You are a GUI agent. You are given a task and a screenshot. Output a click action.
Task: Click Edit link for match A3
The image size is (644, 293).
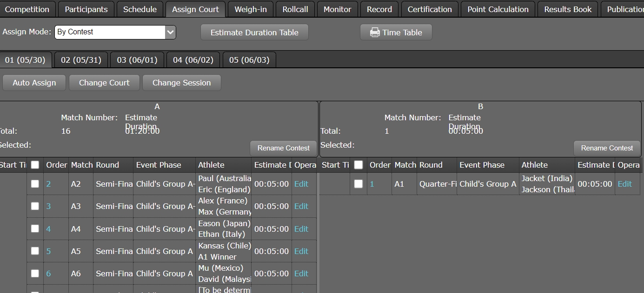pos(301,206)
